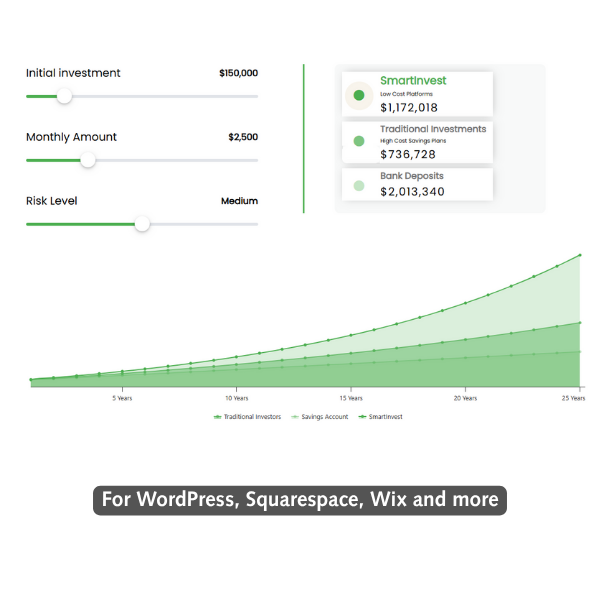Screen dimensions: 600x600
Task: Toggle Savings Account legend entry
Action: point(320,417)
